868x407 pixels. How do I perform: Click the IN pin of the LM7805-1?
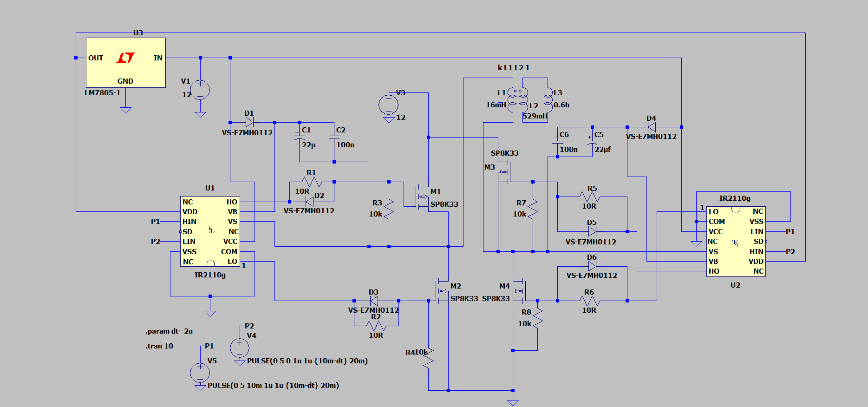click(x=158, y=58)
